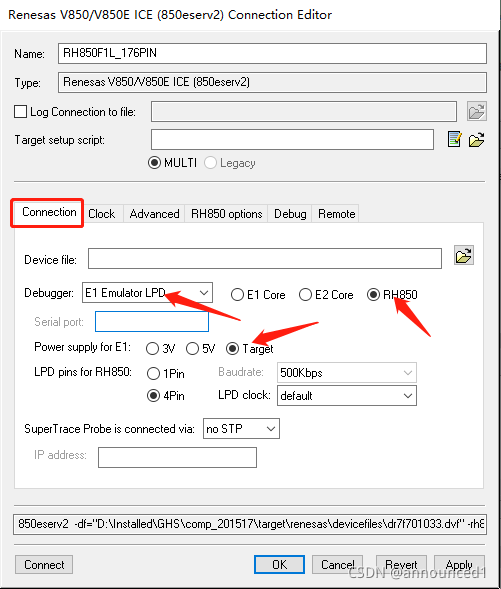Click the Serial port field
Viewport: 501px width, 589px height.
[152, 322]
